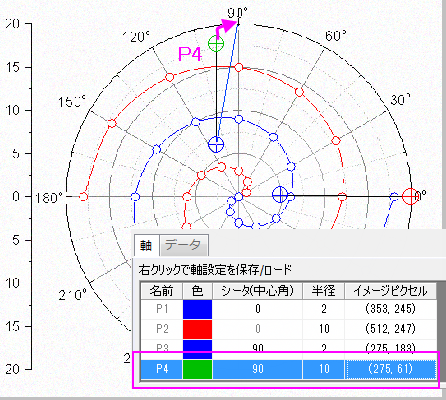Click the blue crosshair marker on 0° axis

coord(280,195)
